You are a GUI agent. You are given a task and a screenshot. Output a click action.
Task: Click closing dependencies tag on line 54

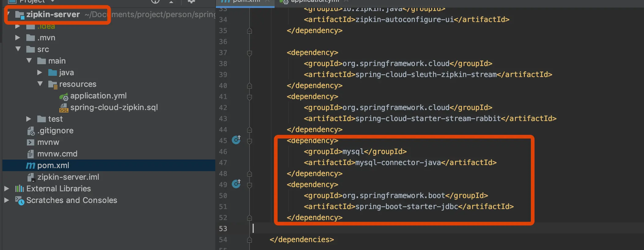302,240
